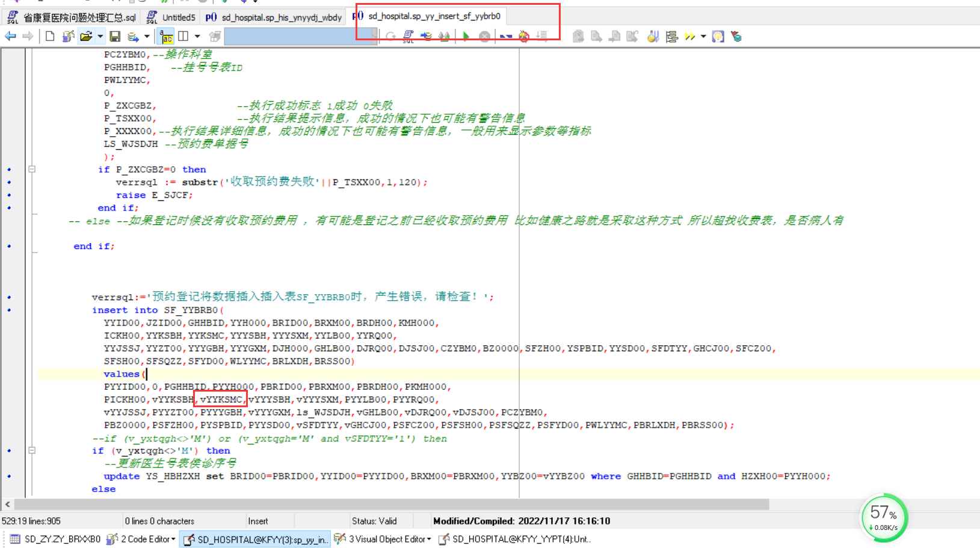980x548 pixels.
Task: Click the crossed-out bug icon
Action: click(524, 37)
